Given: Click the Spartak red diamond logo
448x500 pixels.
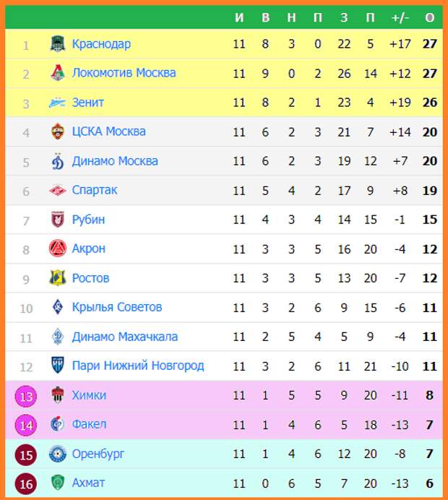Looking at the screenshot, I should point(58,190).
